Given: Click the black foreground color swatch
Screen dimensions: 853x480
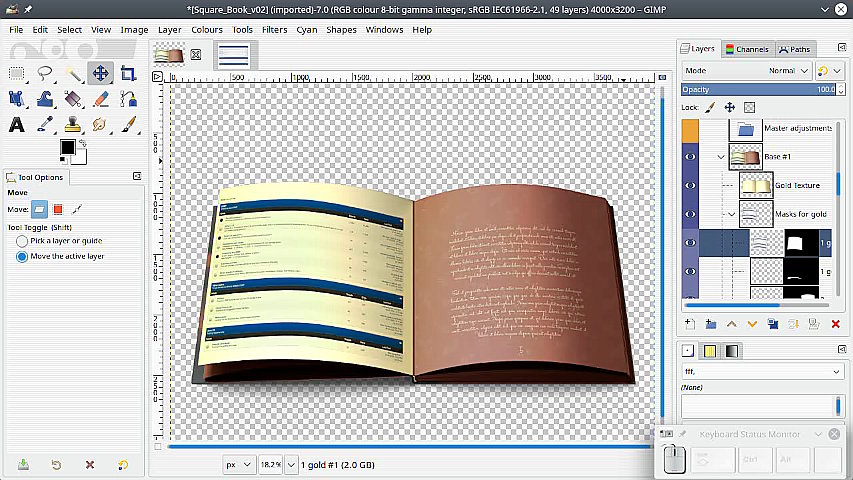Looking at the screenshot, I should (67, 148).
